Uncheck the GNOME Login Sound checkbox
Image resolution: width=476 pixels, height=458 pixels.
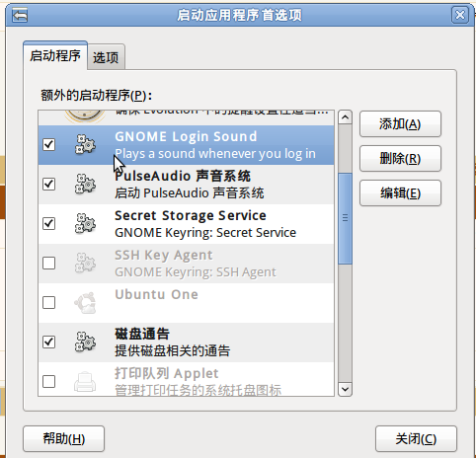[x=48, y=144]
